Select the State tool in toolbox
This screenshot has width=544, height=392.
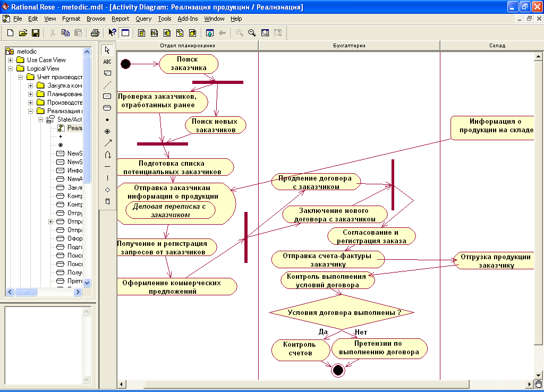pyautogui.click(x=107, y=96)
